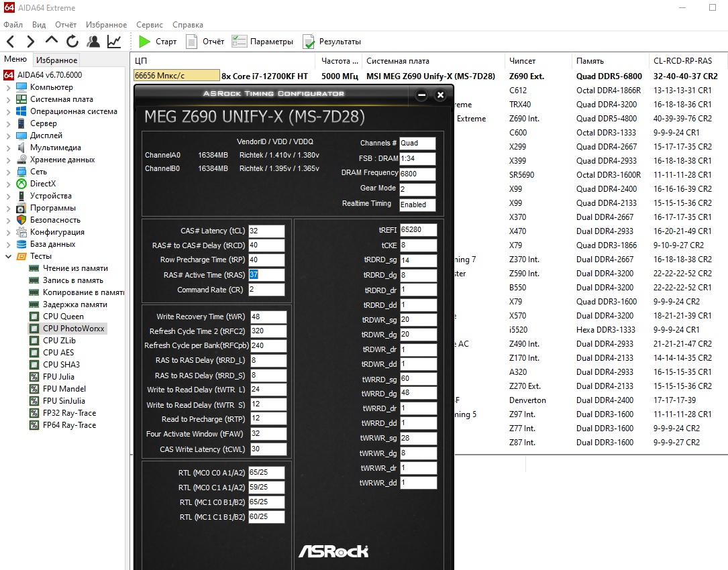The height and width of the screenshot is (570, 728).
Task: Select Программы in the sidebar tree
Action: 52,208
